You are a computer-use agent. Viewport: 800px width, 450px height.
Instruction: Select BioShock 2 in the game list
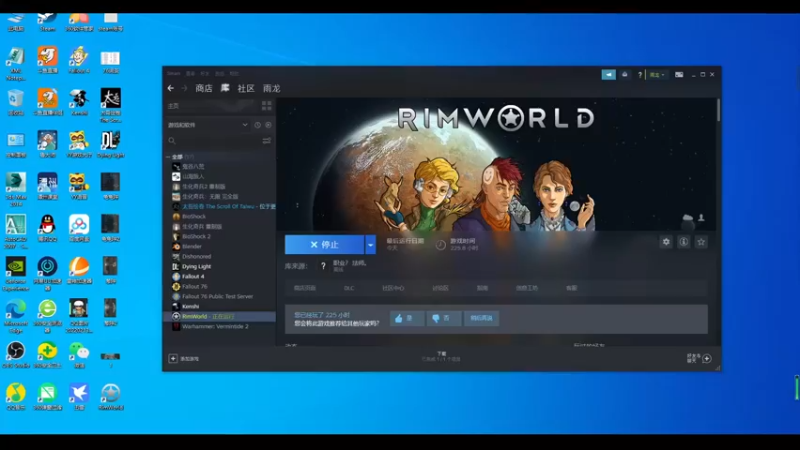[196, 236]
